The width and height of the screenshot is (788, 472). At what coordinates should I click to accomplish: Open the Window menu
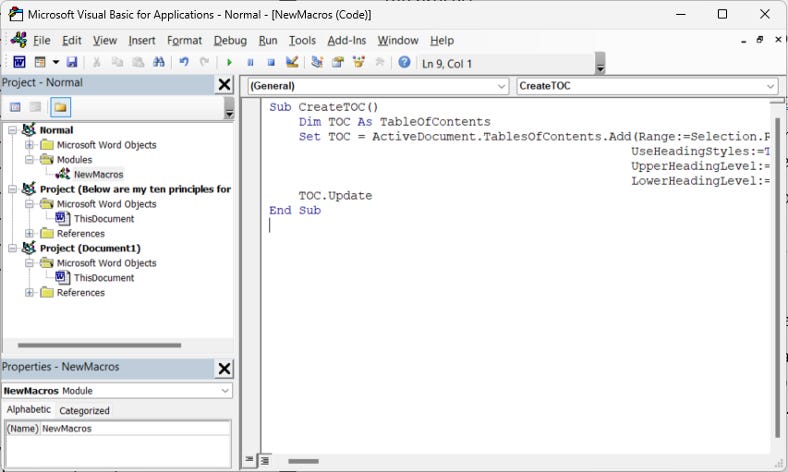pos(398,40)
